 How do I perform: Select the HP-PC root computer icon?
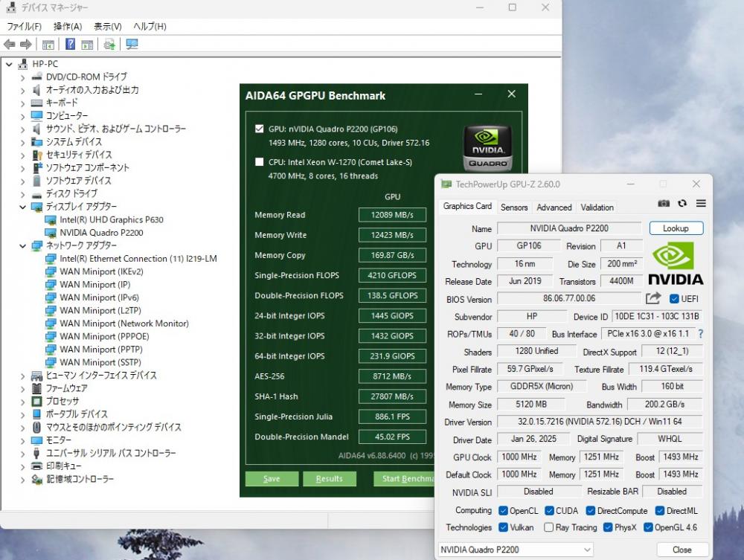[x=22, y=64]
